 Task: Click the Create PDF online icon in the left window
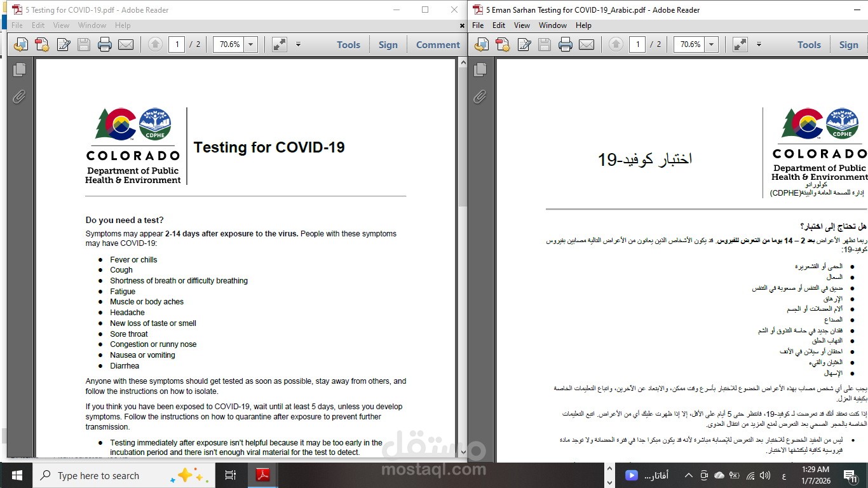[x=42, y=44]
